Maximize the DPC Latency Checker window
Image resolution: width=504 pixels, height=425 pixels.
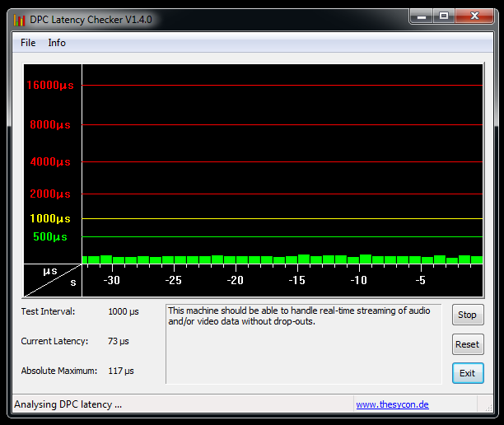(x=444, y=16)
